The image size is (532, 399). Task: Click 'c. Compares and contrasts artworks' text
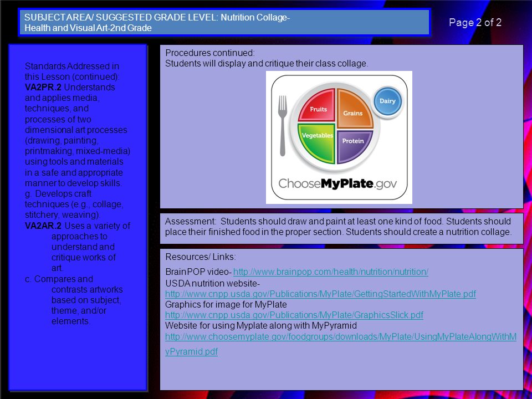tap(74, 300)
